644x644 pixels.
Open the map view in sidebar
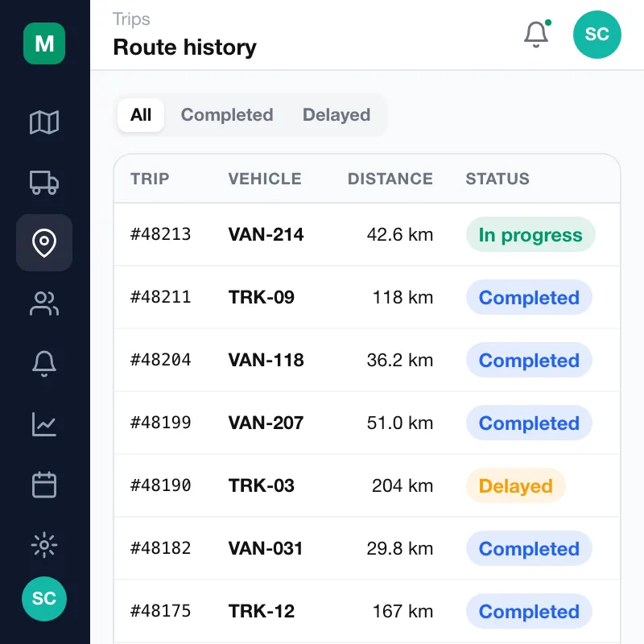click(x=44, y=122)
